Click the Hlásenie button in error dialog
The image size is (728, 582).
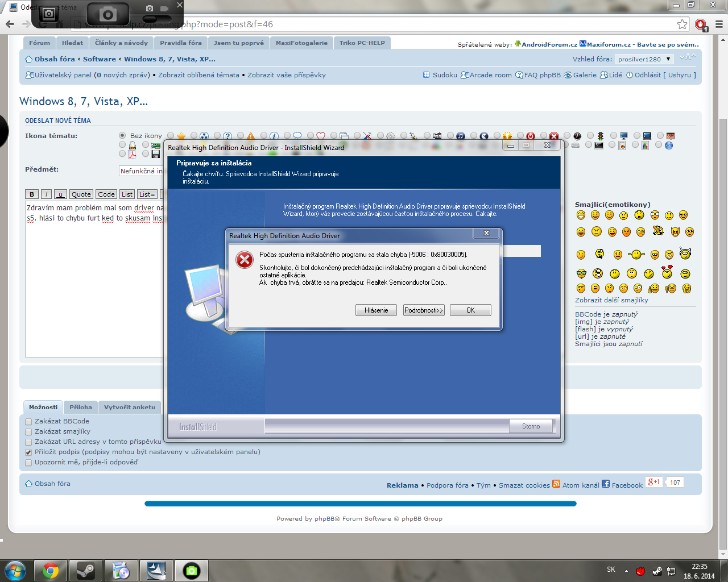point(376,310)
